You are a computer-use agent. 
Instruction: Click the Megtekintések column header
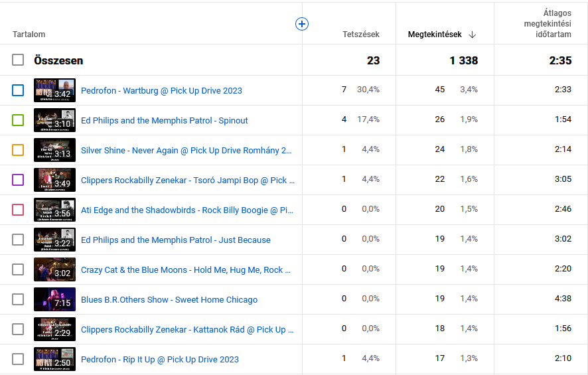point(435,35)
